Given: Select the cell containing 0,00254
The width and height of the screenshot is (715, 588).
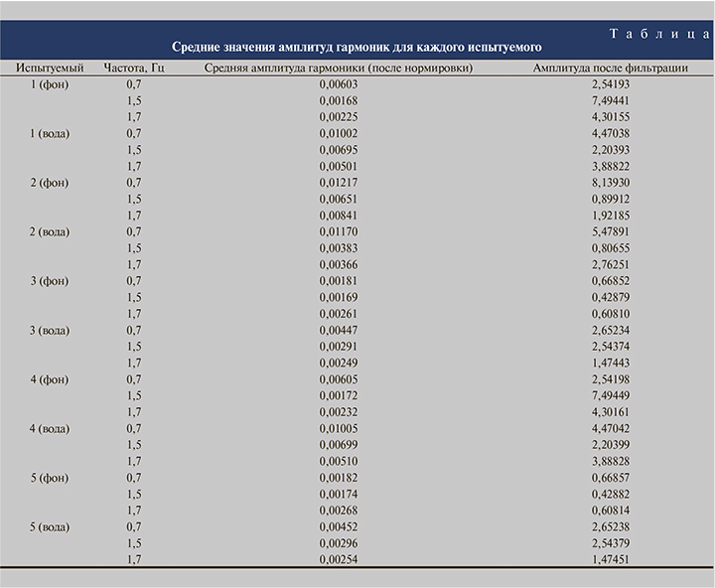Looking at the screenshot, I should tap(338, 559).
